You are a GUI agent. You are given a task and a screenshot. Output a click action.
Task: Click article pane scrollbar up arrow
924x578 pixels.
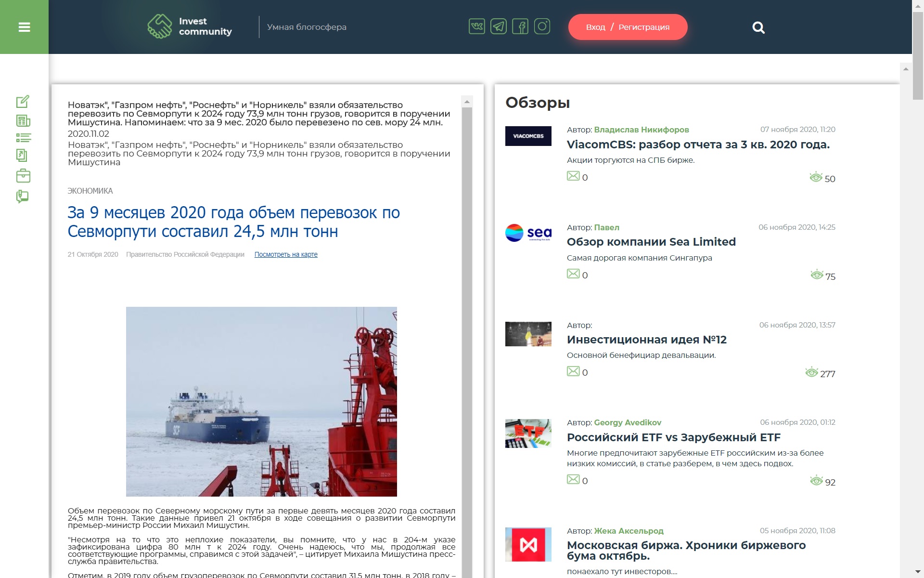tap(467, 102)
